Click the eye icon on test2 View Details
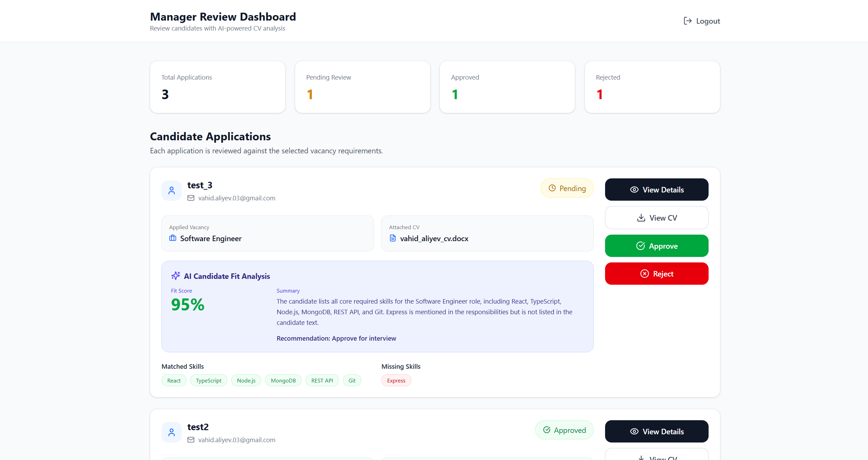The width and height of the screenshot is (868, 460). click(x=634, y=432)
